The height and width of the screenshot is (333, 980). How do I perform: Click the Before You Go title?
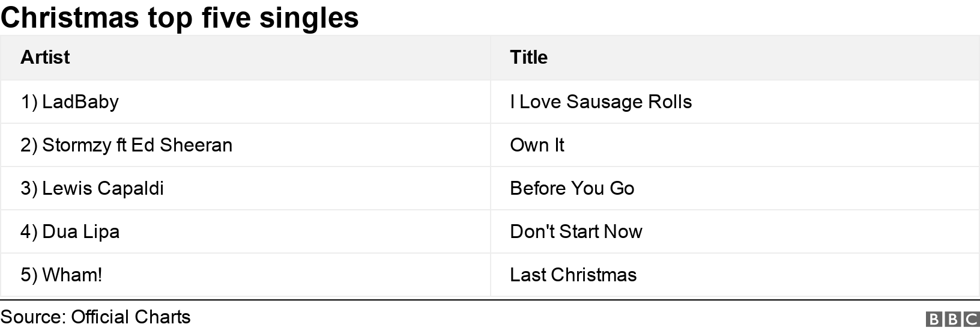[572, 188]
